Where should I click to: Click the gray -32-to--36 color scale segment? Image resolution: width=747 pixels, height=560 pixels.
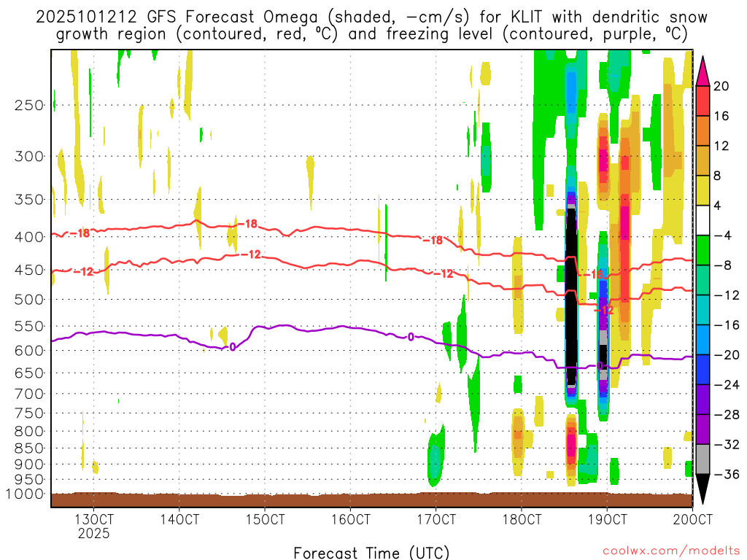pos(703,459)
